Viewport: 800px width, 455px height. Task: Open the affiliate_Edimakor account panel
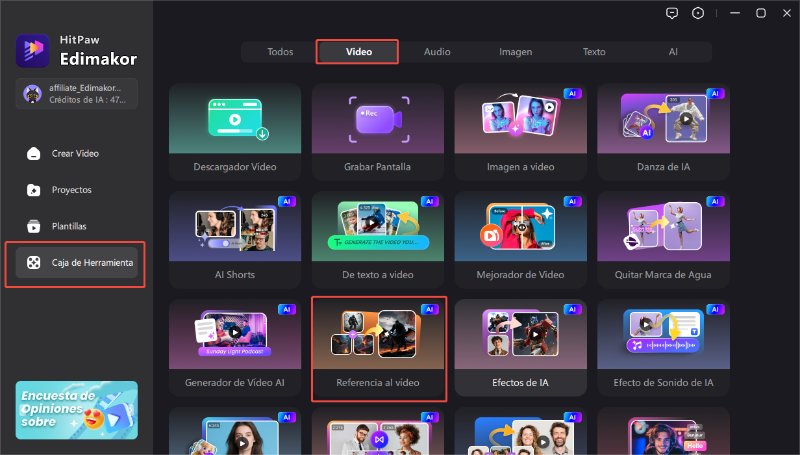click(x=77, y=94)
